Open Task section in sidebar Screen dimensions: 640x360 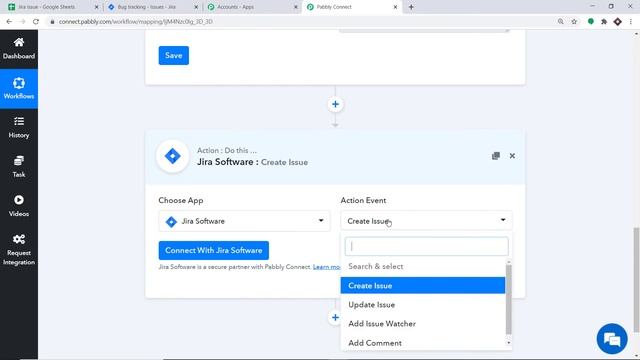point(19,167)
